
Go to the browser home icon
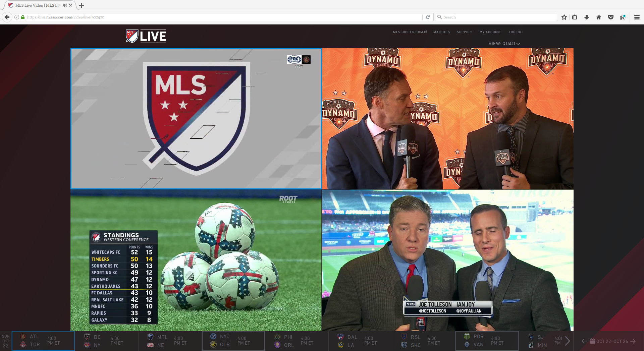(x=599, y=17)
